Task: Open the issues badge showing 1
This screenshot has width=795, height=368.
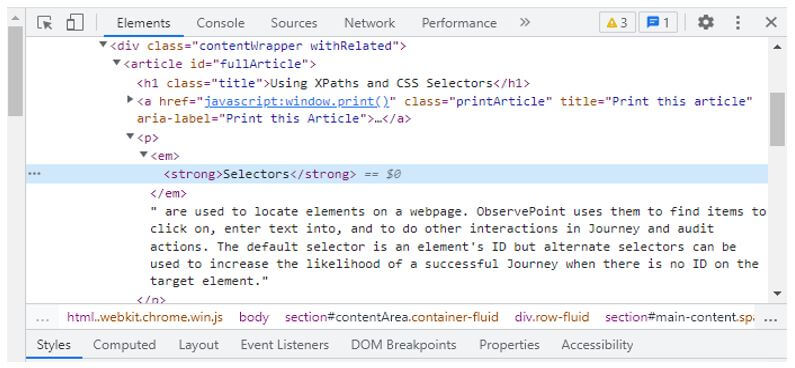Action: 658,23
